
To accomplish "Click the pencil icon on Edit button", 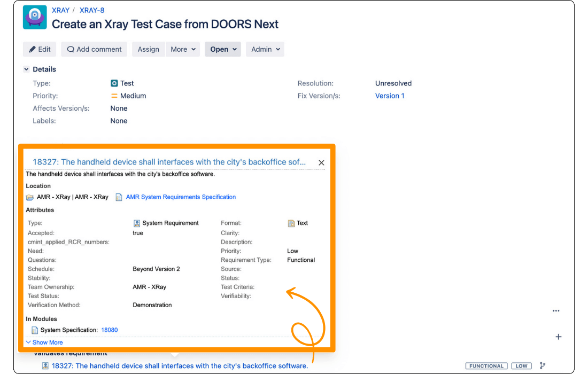I will [32, 49].
